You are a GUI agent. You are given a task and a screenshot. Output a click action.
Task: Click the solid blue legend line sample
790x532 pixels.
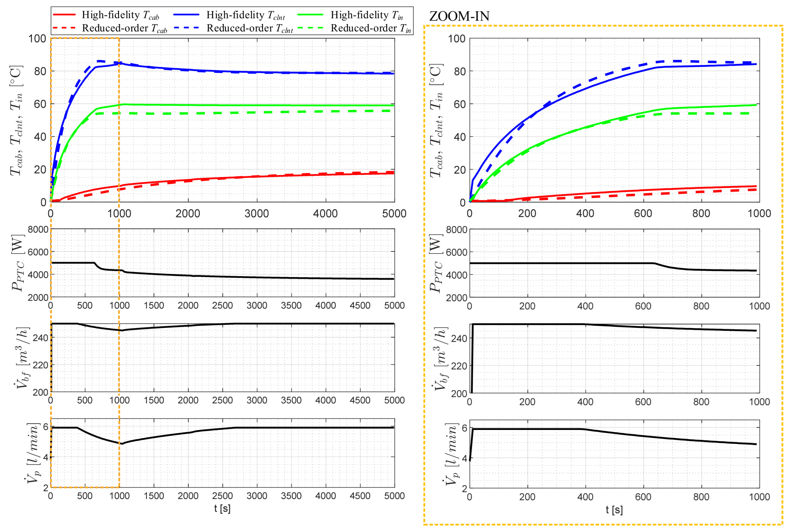(x=186, y=15)
